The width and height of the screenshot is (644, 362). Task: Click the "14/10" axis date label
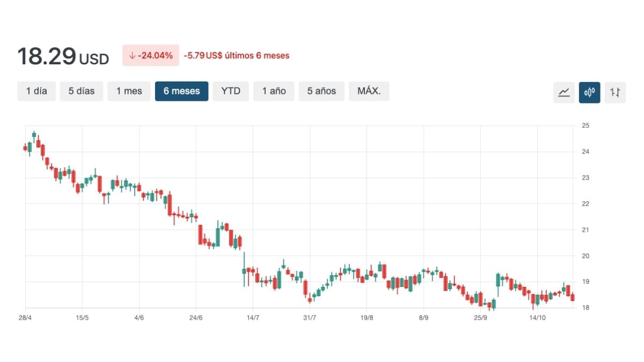[539, 317]
